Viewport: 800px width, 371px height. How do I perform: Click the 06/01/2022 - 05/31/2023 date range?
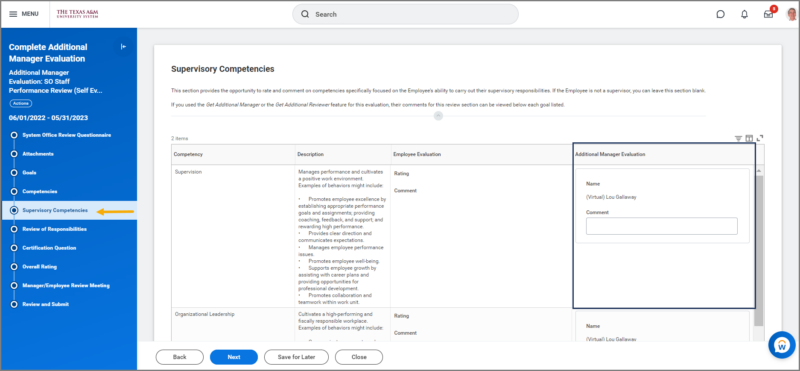(x=48, y=118)
